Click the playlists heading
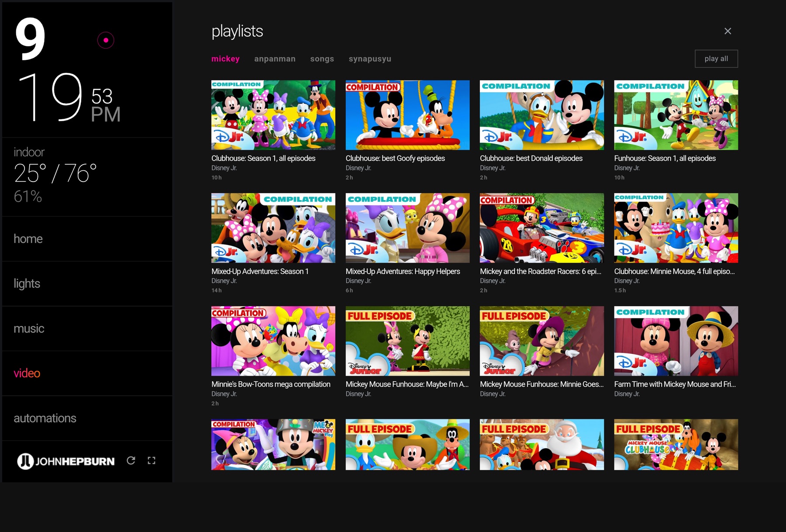786x532 pixels. coord(237,31)
